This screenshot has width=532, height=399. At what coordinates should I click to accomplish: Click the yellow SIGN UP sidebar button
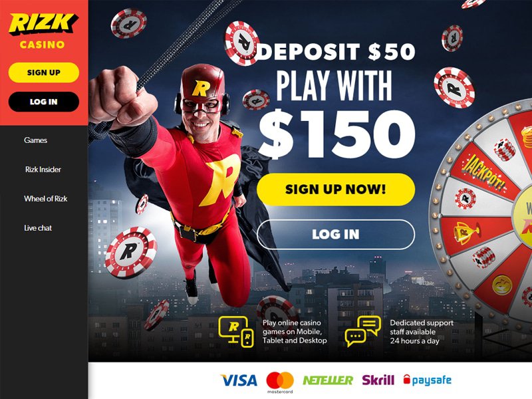tap(44, 72)
